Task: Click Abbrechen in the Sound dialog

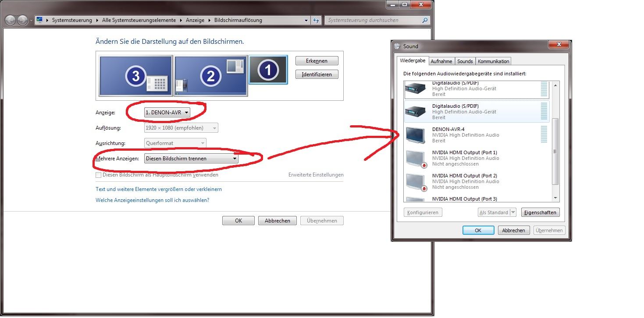Action: point(513,230)
